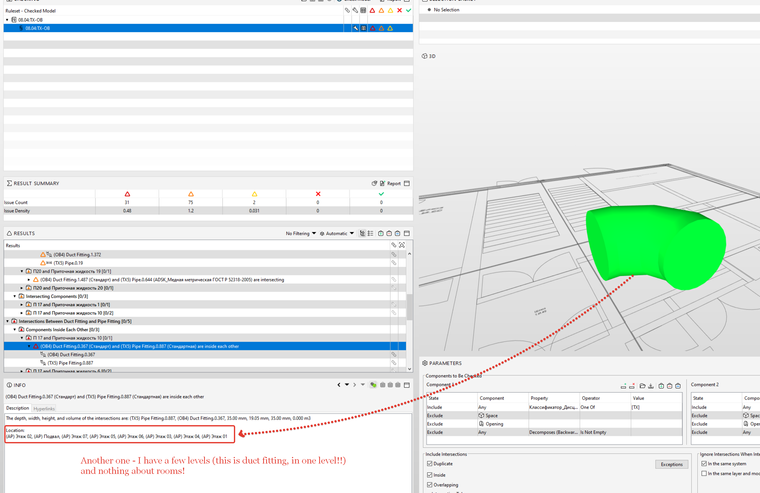Image resolution: width=760 pixels, height=493 pixels.
Task: Select the highlighted 08.04.TX-OB rule row
Action: coord(208,28)
